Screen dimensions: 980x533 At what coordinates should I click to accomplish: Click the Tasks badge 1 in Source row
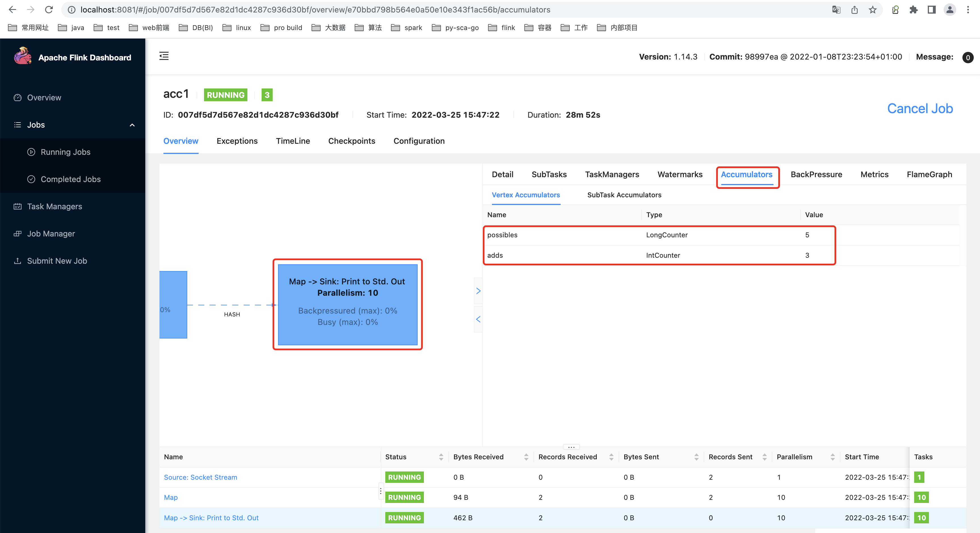click(x=919, y=477)
